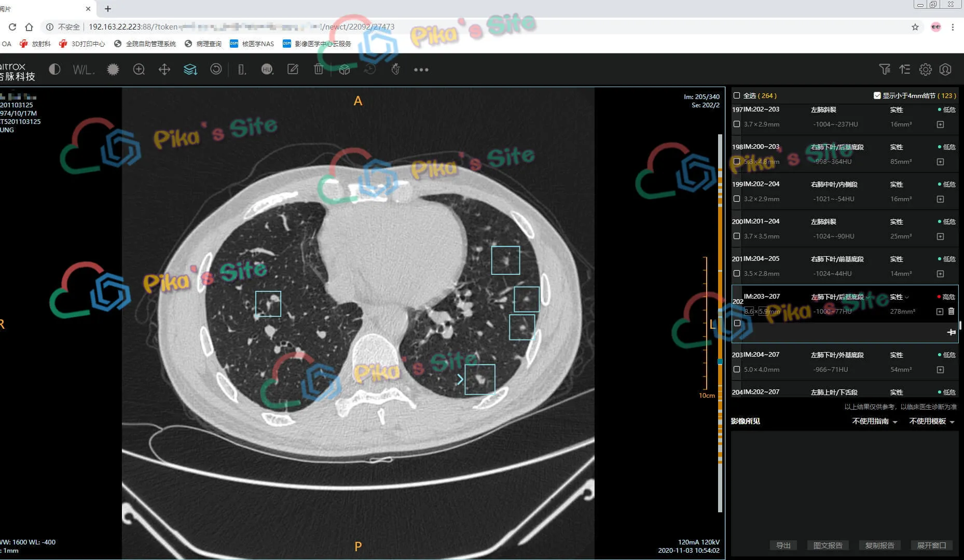Edit the 5.9 short diameter field
The height and width of the screenshot is (560, 964).
(763, 312)
